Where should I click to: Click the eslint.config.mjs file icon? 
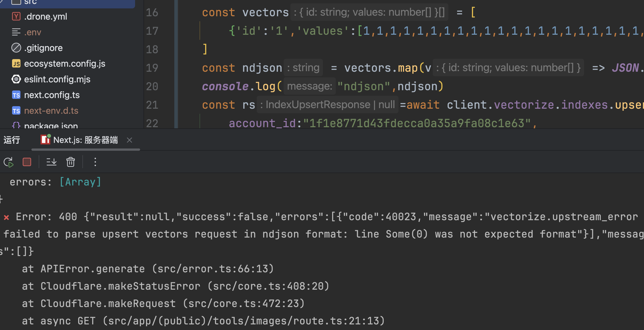click(16, 79)
